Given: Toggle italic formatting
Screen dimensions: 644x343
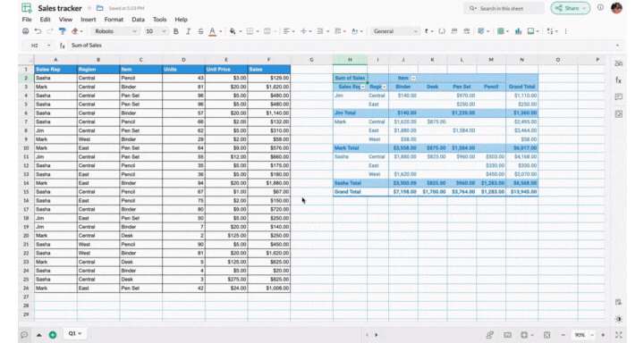Looking at the screenshot, I should tap(188, 31).
